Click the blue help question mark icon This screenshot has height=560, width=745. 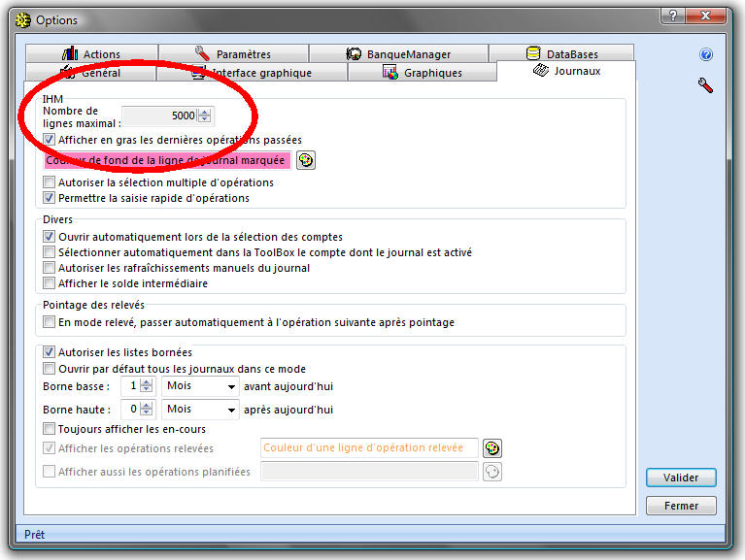pos(706,55)
